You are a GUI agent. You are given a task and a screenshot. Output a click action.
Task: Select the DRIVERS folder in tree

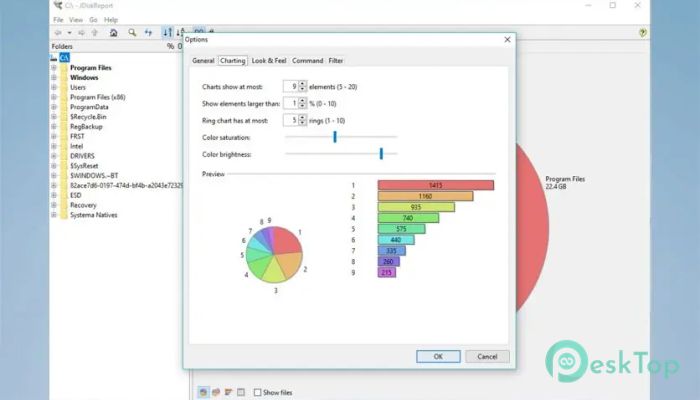[82, 156]
